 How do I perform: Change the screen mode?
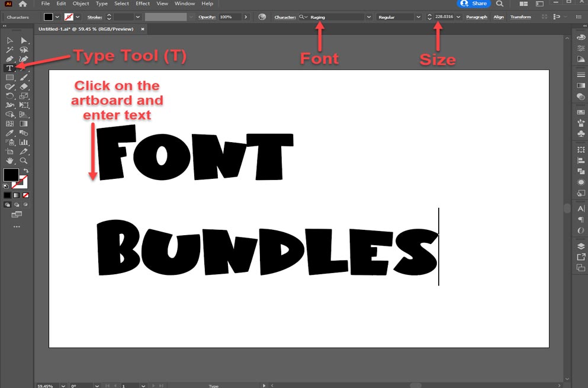point(17,214)
